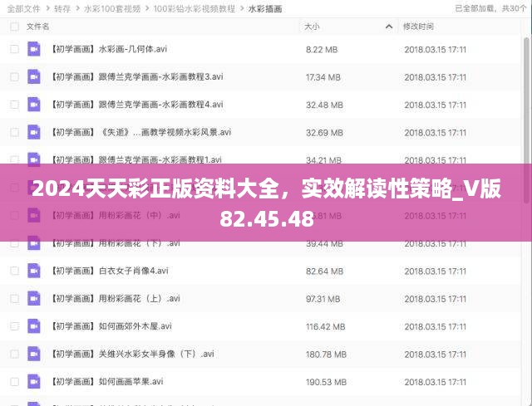The image size is (532, 406).
Task: Click video icon for 水彩画教程3.avi
Action: 34,77
